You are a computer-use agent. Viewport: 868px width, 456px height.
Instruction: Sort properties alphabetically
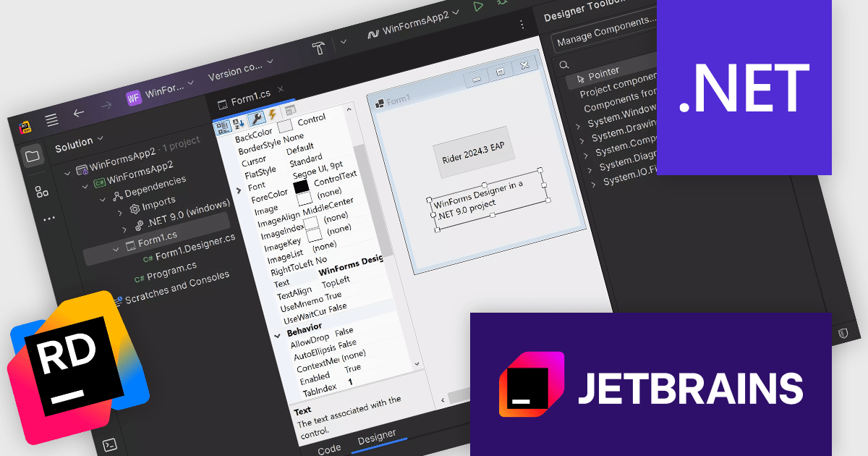239,123
